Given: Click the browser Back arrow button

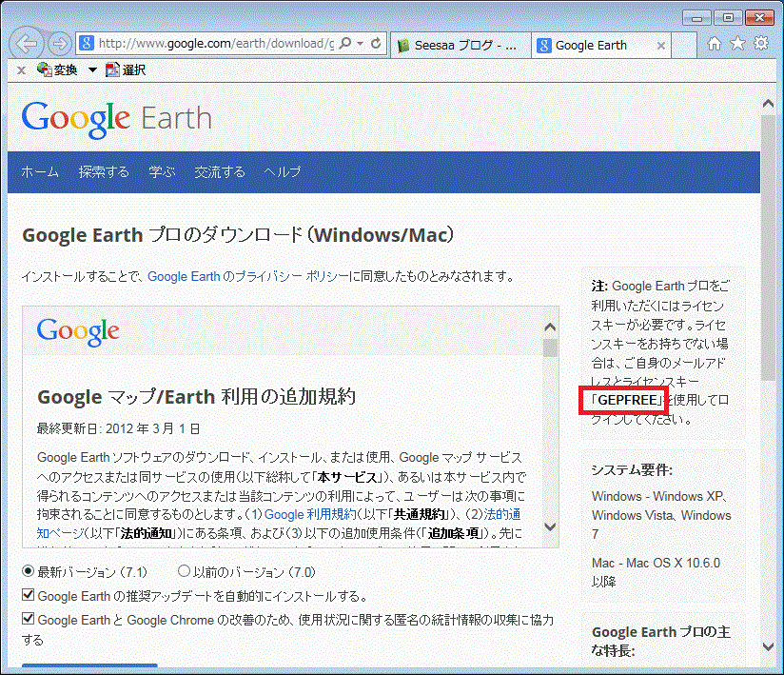Looking at the screenshot, I should click(x=28, y=44).
